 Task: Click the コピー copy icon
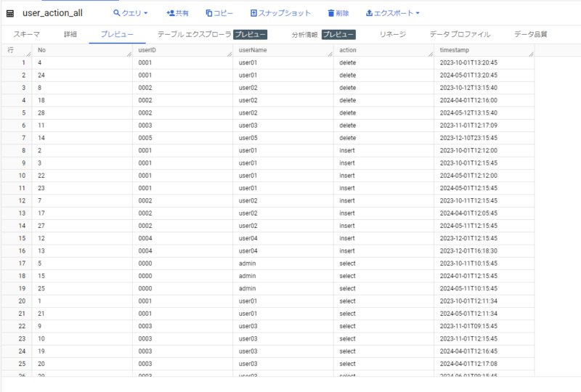(209, 13)
